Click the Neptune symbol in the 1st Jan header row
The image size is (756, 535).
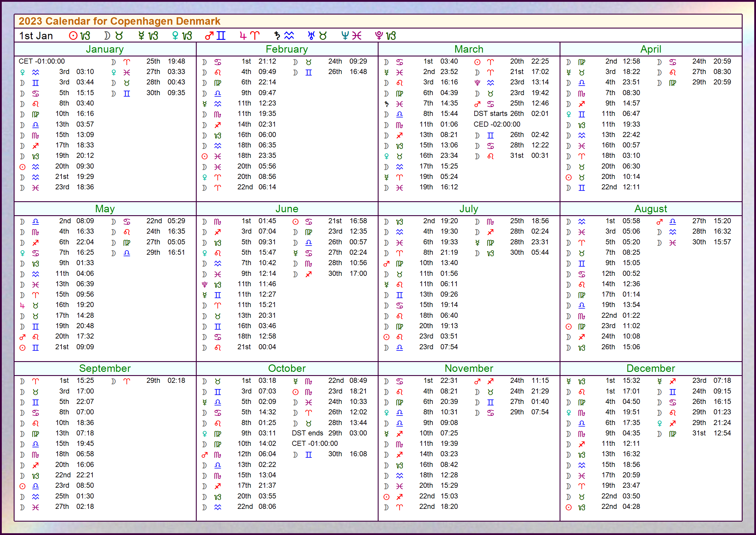tap(345, 36)
